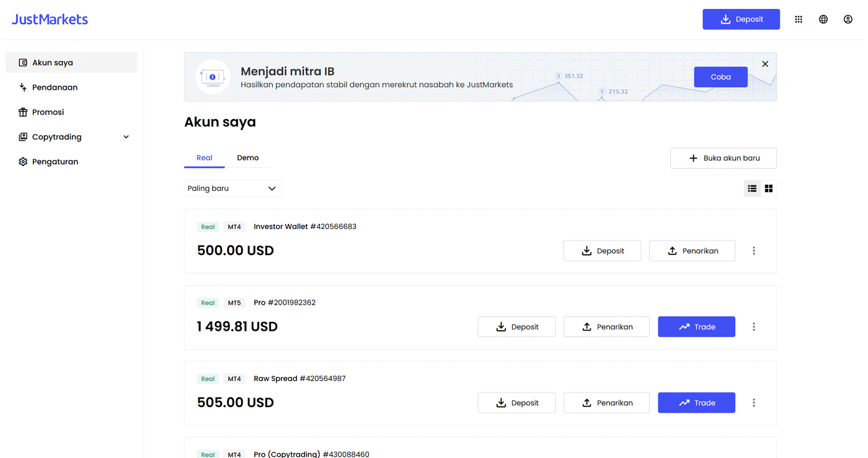Image resolution: width=868 pixels, height=458 pixels.
Task: Open more options for Raw Spread #420564987
Action: (754, 403)
